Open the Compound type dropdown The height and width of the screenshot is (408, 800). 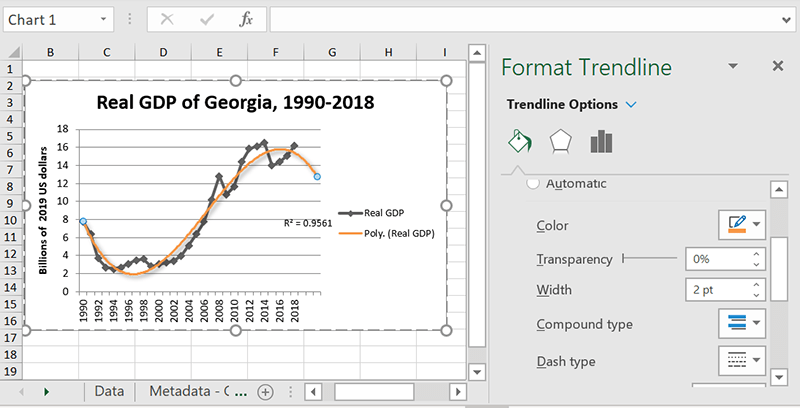tap(742, 323)
